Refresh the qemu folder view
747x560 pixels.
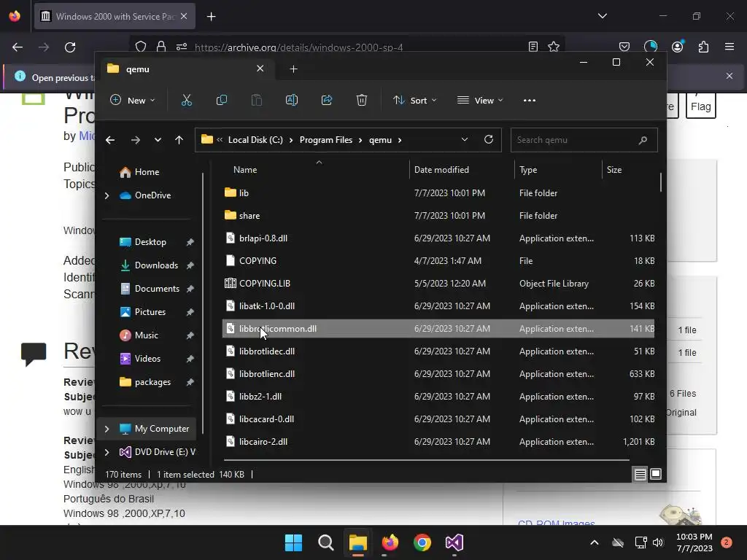pyautogui.click(x=488, y=139)
